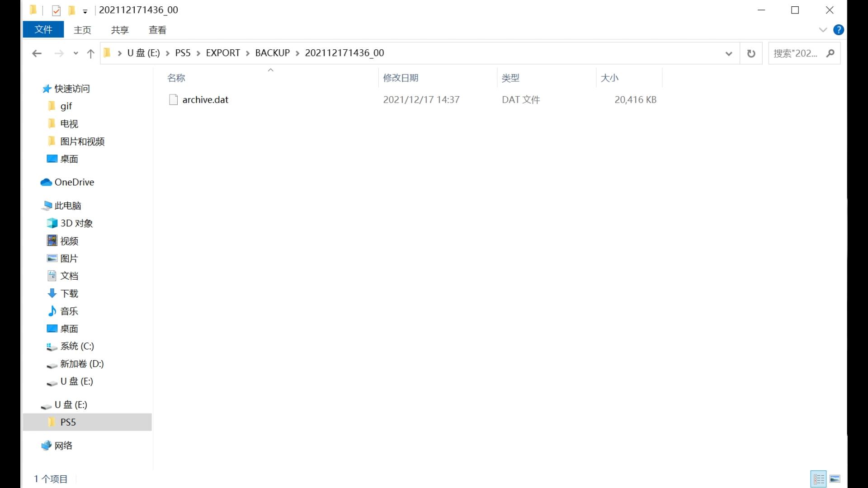Sort by 修改日期 column header
This screenshot has height=488, width=868.
point(401,78)
